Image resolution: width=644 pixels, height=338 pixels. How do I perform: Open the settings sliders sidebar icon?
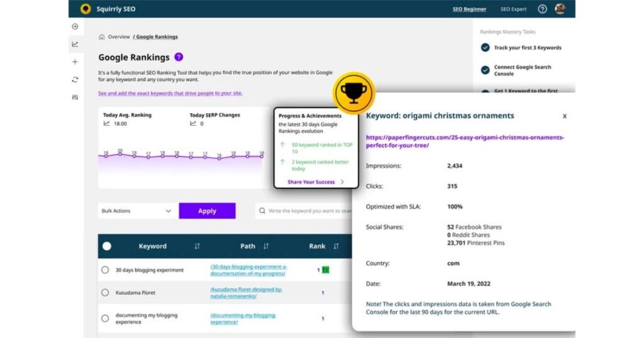(x=75, y=97)
